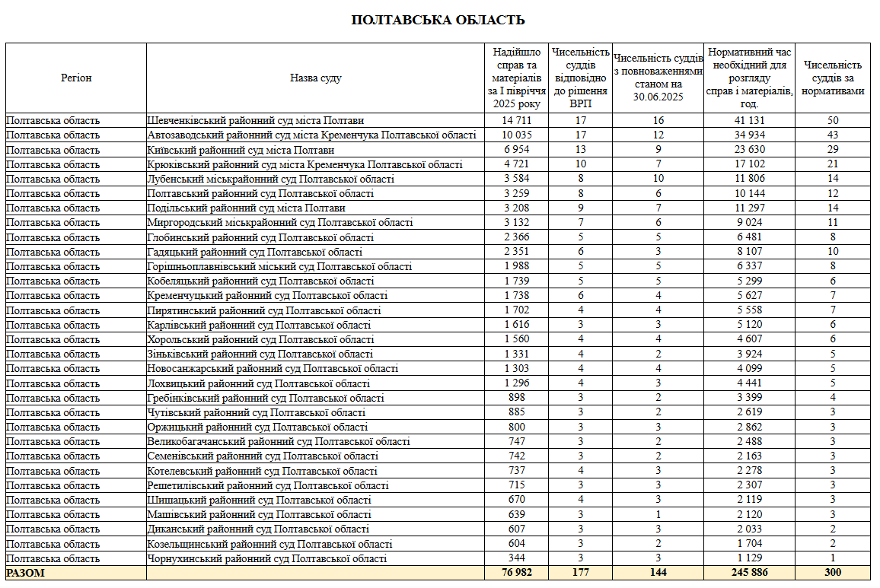Screen dimensions: 880x588
Task: Click header Чисельність суддів відповідно до рішення ВРП
Action: (580, 78)
